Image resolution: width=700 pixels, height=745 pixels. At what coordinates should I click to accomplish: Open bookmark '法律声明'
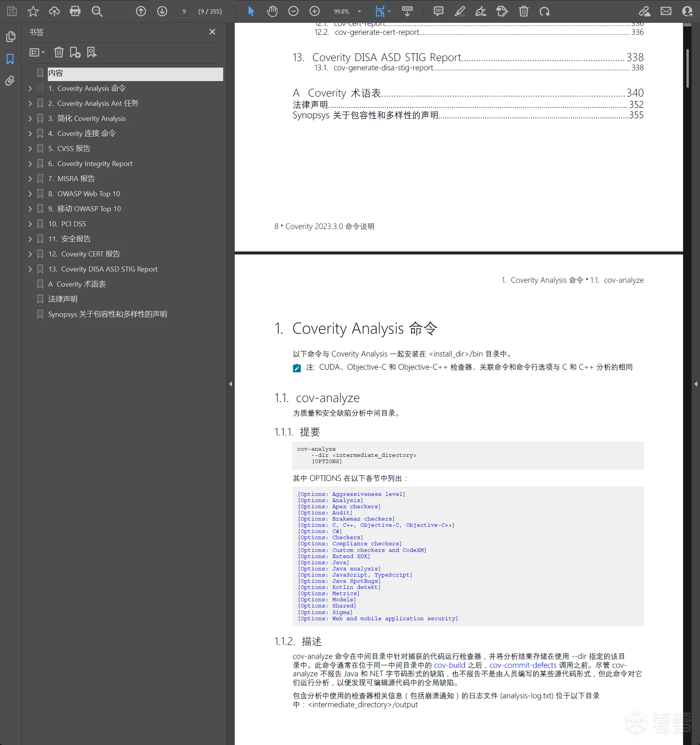click(x=63, y=299)
